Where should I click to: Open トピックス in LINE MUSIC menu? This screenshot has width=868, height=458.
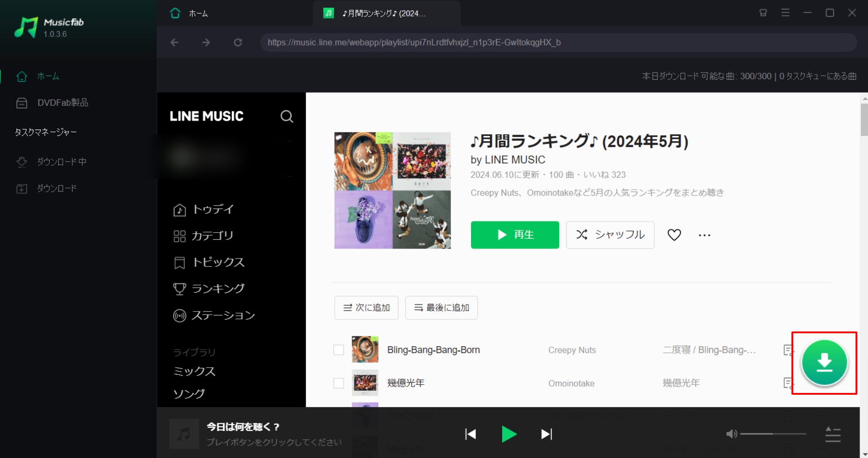point(209,262)
